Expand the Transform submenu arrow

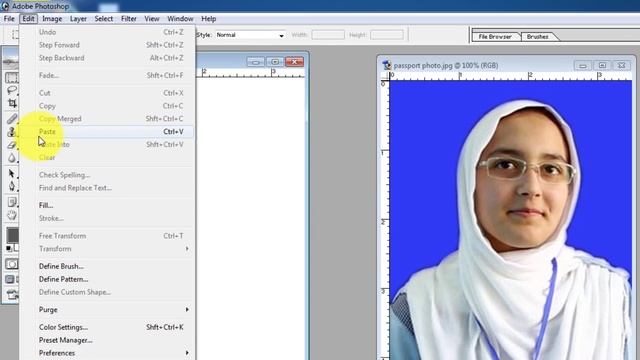[x=187, y=249]
